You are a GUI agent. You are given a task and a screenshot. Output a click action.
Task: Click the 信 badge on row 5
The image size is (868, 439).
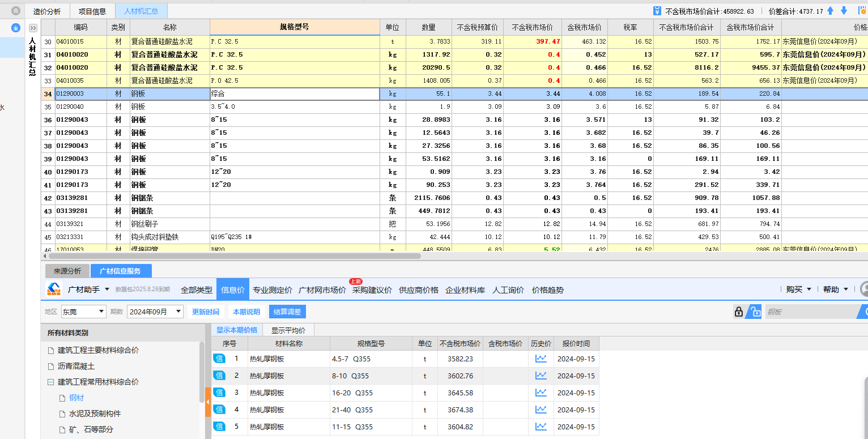[219, 427]
